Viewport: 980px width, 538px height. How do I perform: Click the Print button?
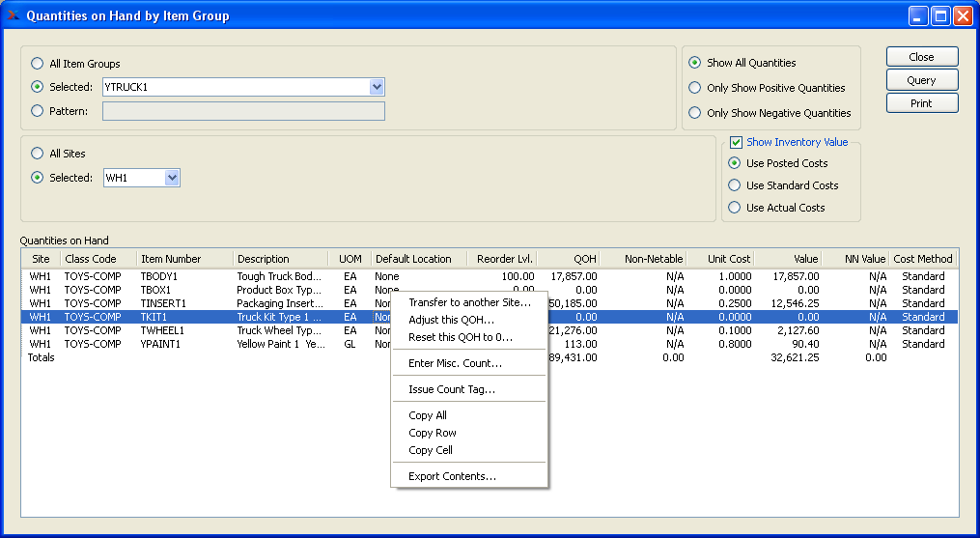pos(921,103)
